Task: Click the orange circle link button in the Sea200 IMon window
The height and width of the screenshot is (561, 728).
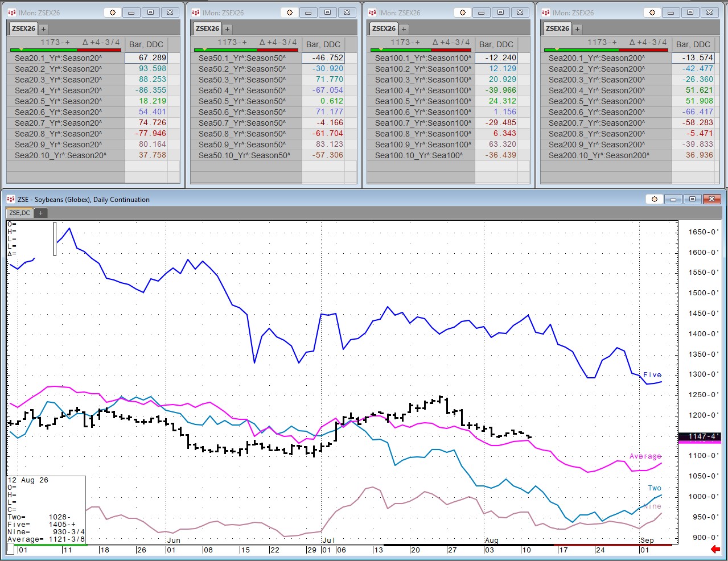Action: point(652,13)
